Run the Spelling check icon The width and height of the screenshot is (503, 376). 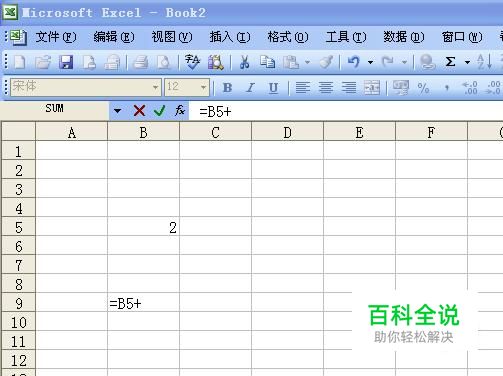192,62
